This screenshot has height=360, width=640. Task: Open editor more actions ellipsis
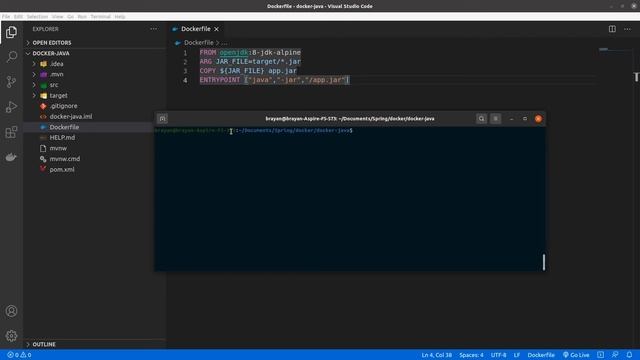point(627,29)
